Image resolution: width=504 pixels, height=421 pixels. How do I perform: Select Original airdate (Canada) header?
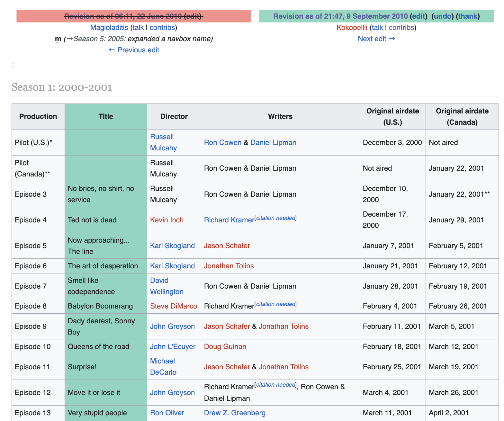tap(462, 117)
